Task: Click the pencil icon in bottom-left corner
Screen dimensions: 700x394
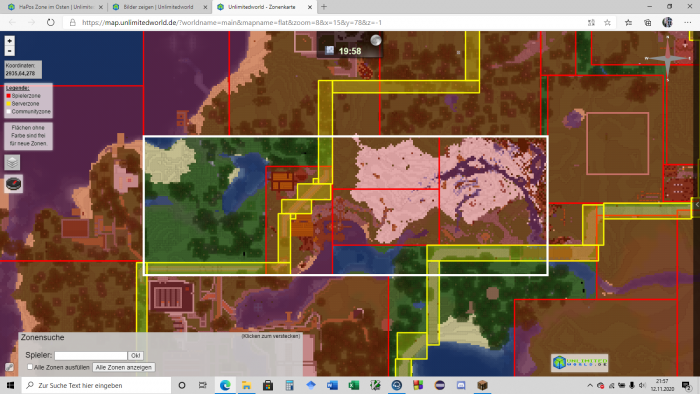Action: tap(9, 367)
